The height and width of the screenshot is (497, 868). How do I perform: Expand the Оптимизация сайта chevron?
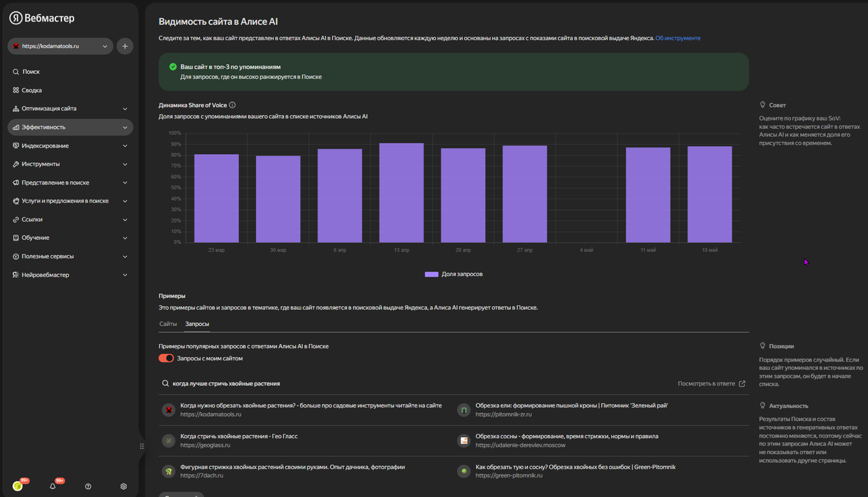pos(125,109)
